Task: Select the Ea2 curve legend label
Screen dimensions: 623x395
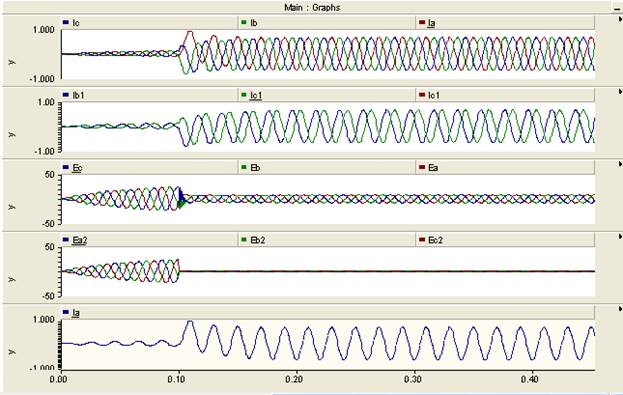Action: [x=79, y=240]
